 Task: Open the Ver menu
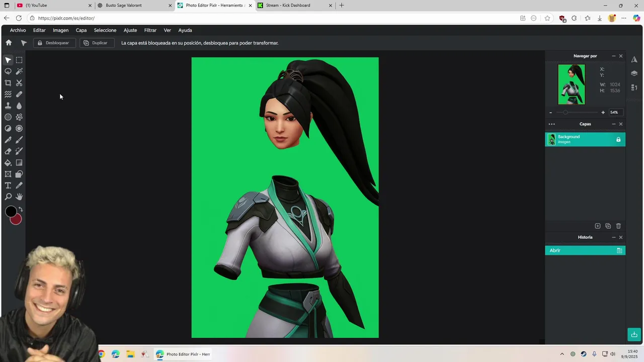(168, 30)
